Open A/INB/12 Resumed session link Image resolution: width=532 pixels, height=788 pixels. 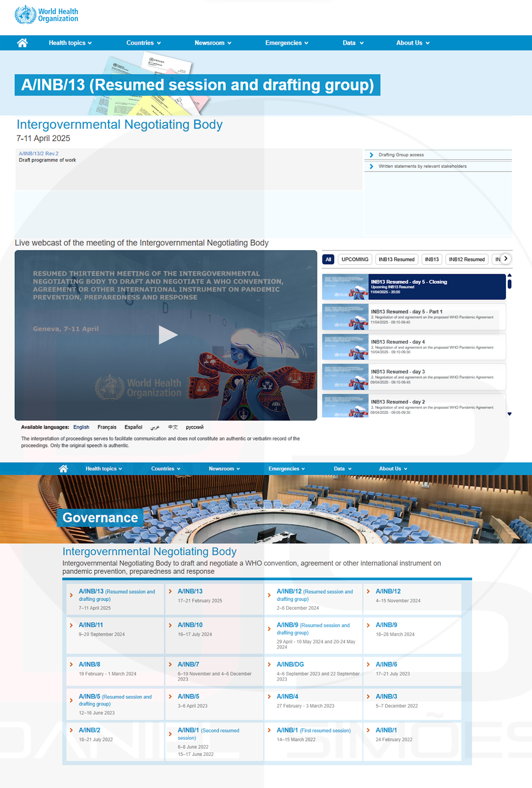point(314,595)
